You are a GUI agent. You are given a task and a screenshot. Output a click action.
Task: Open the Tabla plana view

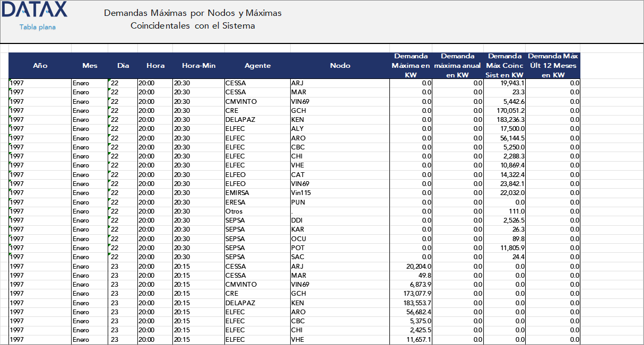tap(36, 26)
